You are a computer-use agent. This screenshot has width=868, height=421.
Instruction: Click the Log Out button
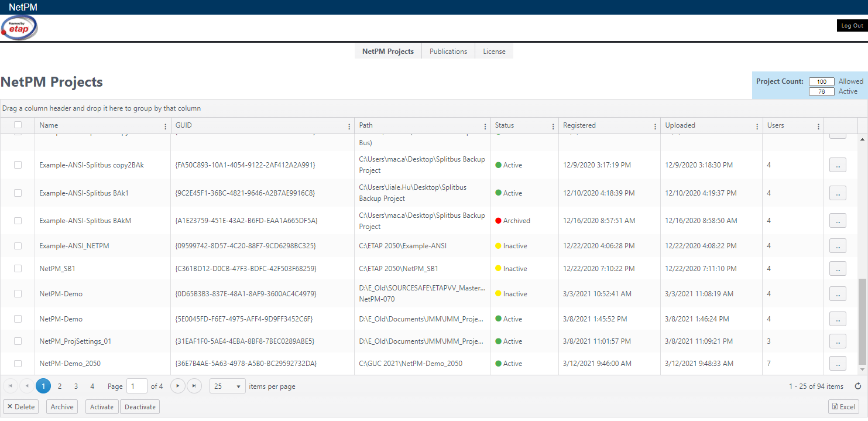click(x=852, y=26)
